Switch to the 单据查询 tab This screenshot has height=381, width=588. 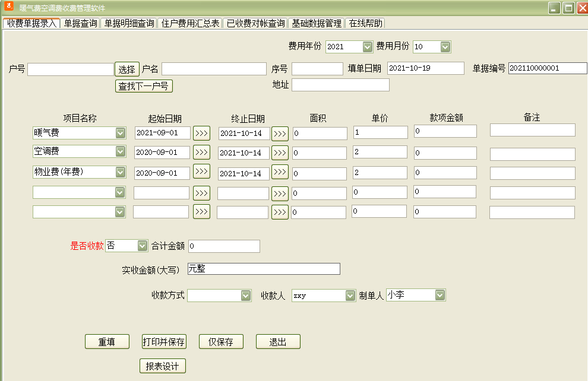click(x=81, y=23)
